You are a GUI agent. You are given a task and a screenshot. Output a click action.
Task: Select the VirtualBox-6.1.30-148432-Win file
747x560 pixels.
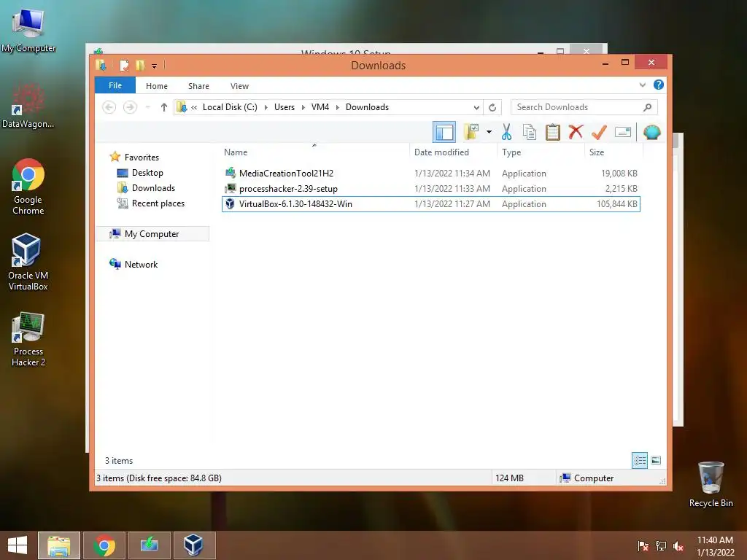[430, 204]
